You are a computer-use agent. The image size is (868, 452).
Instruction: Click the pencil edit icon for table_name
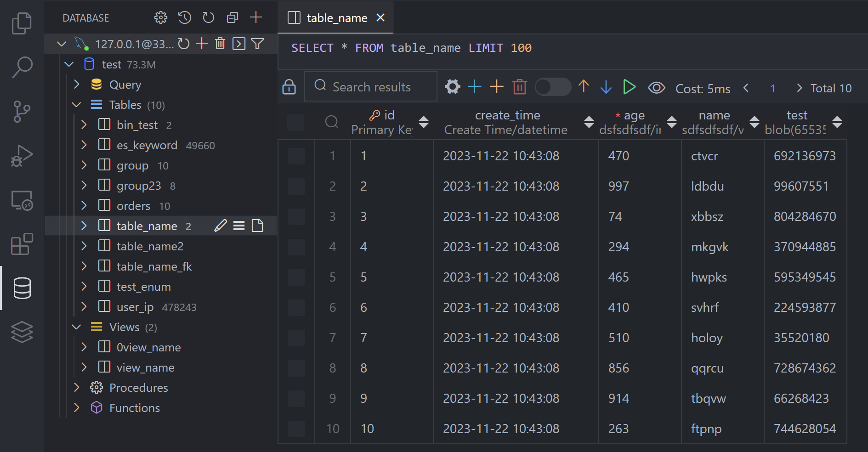221,226
